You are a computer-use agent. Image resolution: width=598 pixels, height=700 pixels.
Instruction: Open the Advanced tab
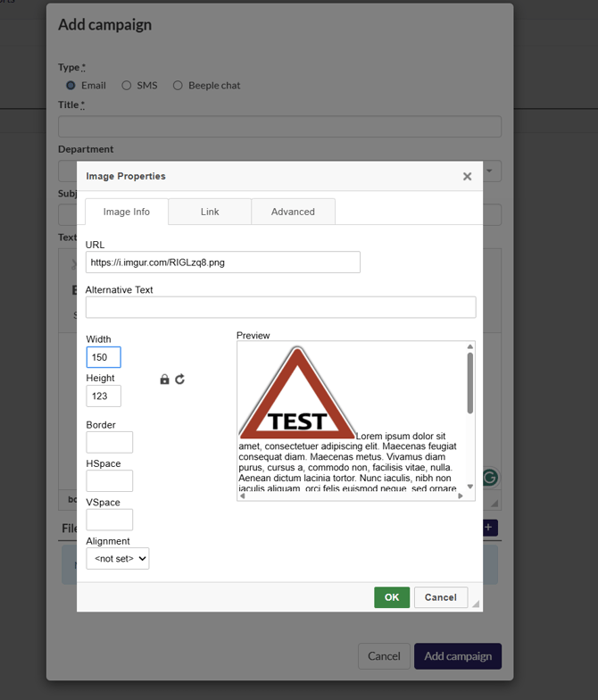click(293, 212)
